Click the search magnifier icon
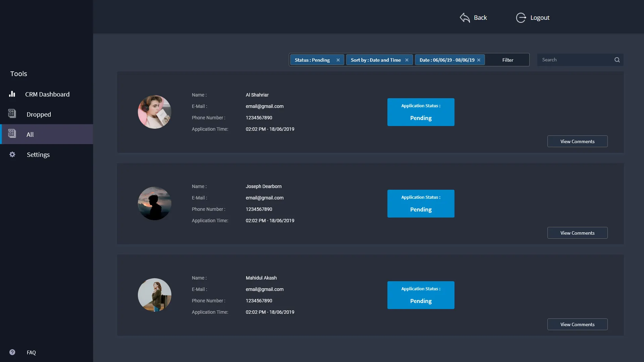644x362 pixels. coord(617,60)
